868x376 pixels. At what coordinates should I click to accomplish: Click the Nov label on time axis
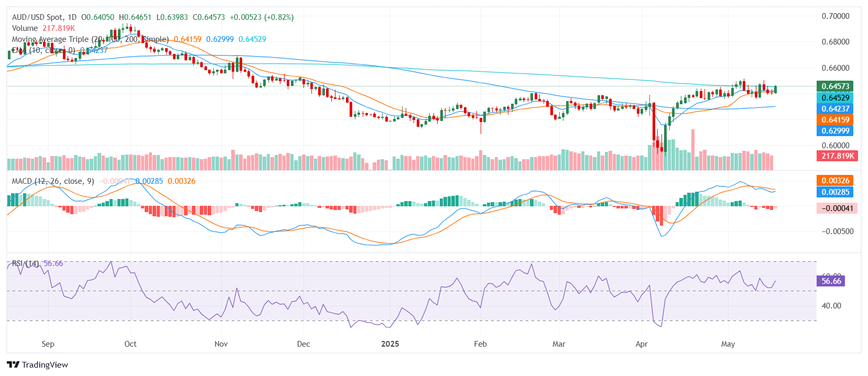[x=221, y=344]
